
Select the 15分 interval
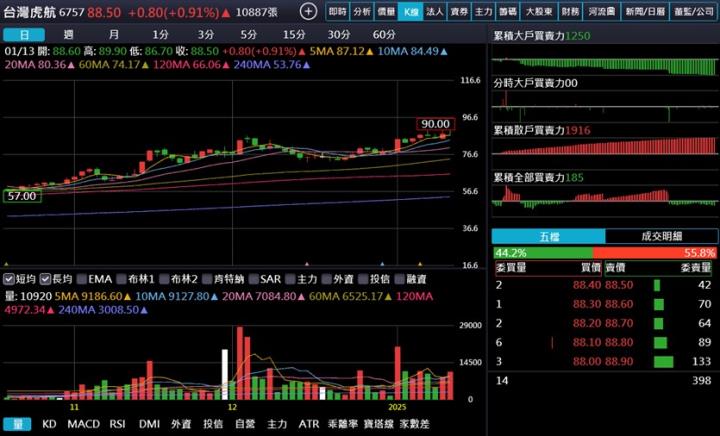pos(294,35)
